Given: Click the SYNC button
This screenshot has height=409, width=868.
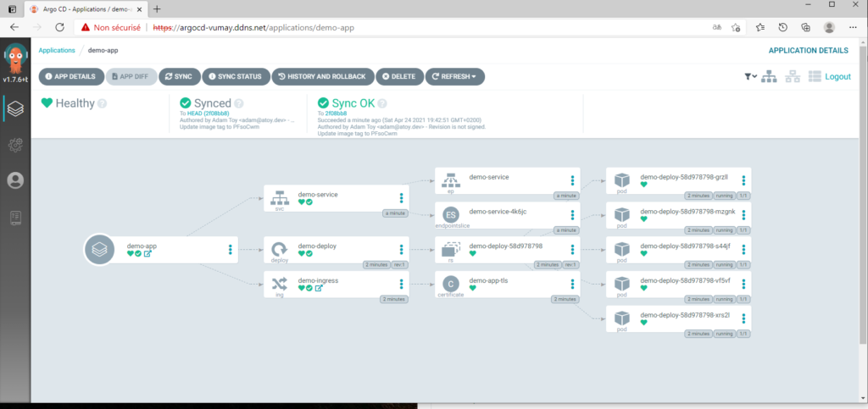Looking at the screenshot, I should tap(179, 76).
